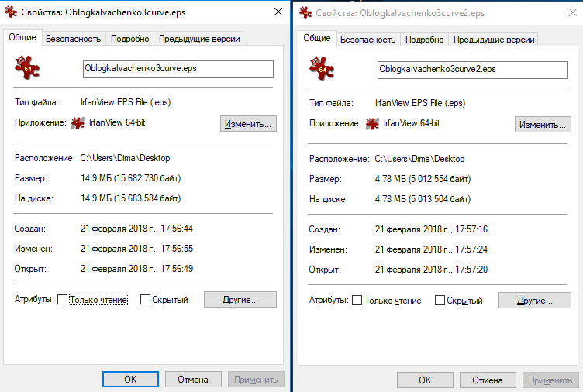Check "Скрытый" in the Oblogkalvachenko3curve2.eps dialog
583x392 pixels.
click(x=440, y=301)
